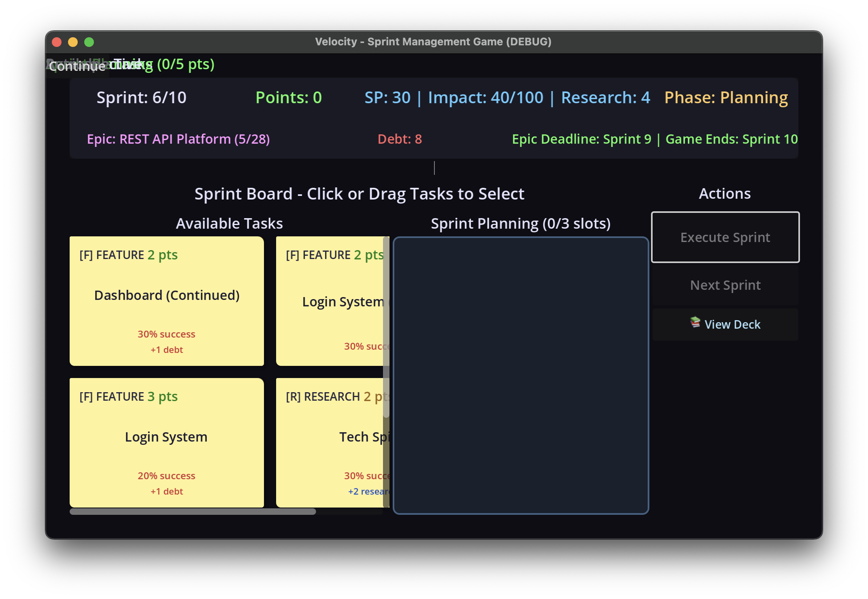Viewport: 868px width, 599px height.
Task: Click the Phase: Planning status label
Action: pyautogui.click(x=725, y=98)
